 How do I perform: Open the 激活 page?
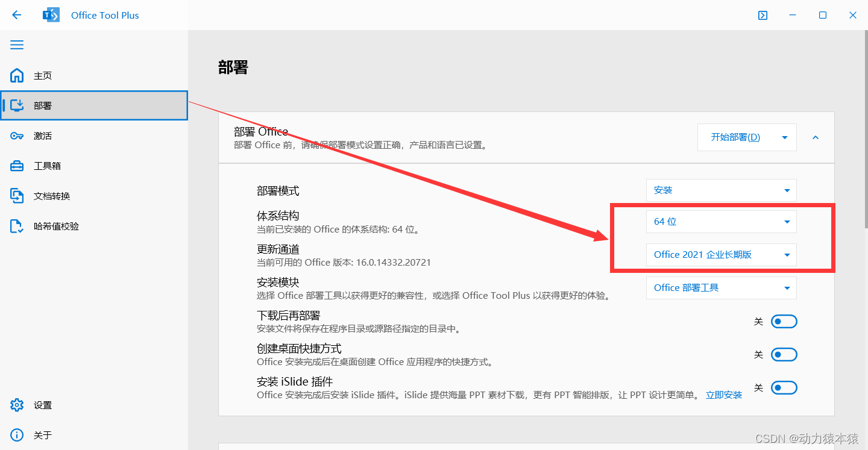point(94,136)
